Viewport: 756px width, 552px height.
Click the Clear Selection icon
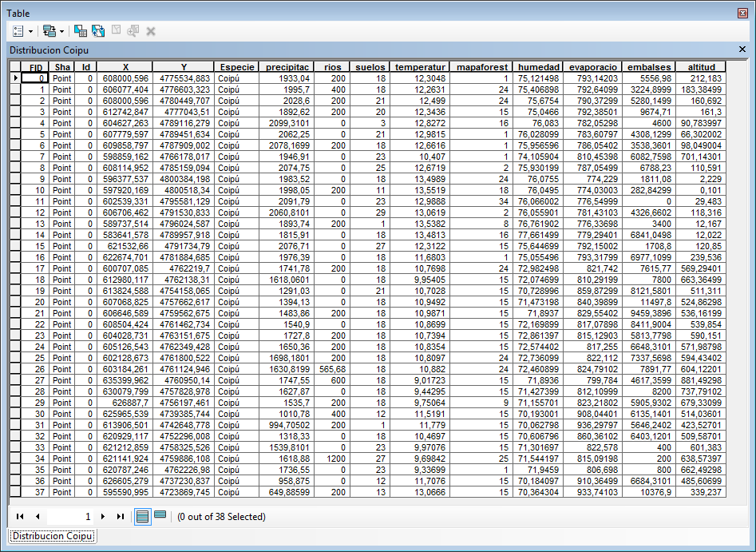tap(116, 30)
